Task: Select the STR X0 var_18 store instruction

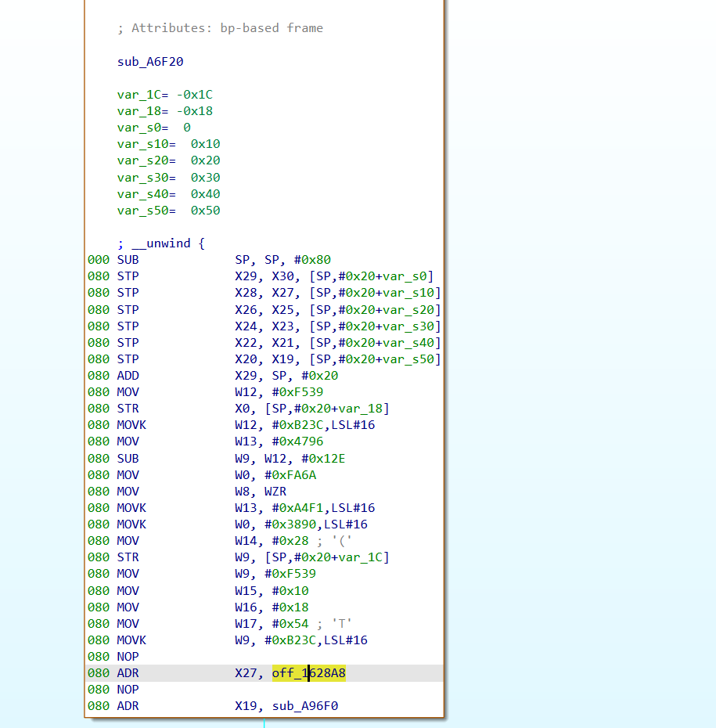Action: tap(254, 408)
